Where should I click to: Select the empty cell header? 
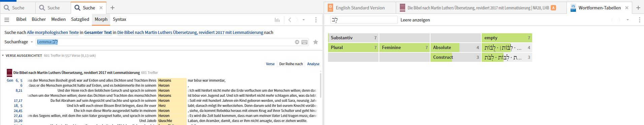coord(507,38)
